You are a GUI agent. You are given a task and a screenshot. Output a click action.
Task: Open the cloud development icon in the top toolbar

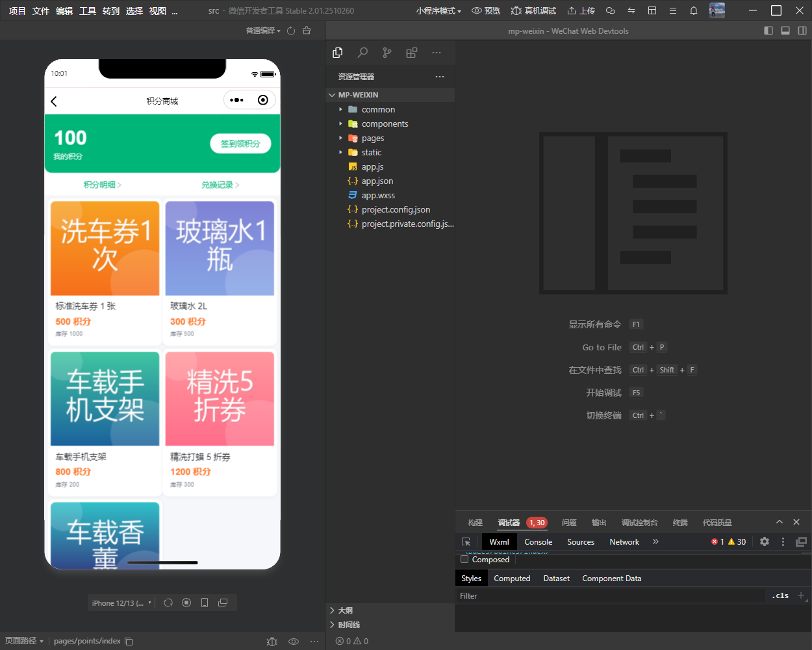coord(611,10)
